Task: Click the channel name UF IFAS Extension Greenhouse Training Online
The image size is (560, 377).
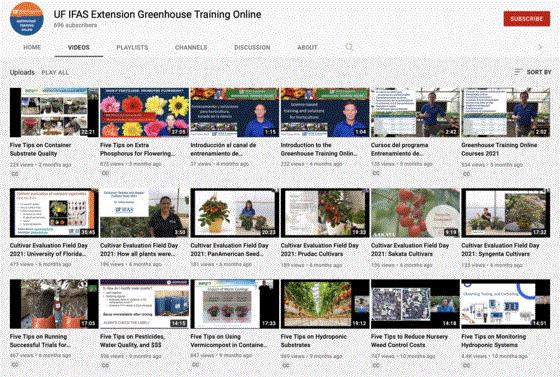Action: (x=158, y=14)
